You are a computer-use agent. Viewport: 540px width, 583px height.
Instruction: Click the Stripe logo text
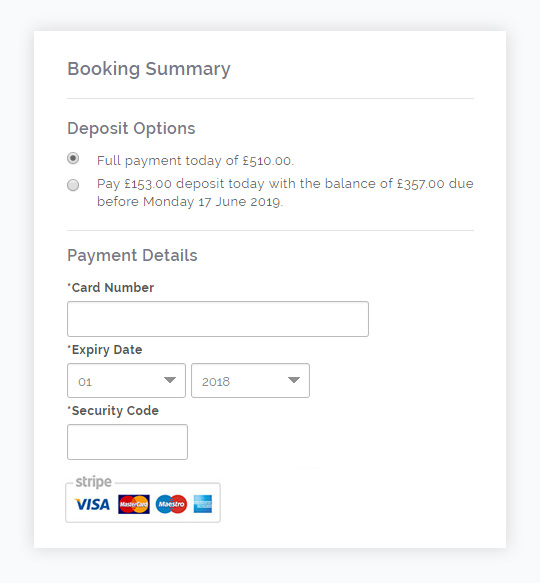pos(93,481)
